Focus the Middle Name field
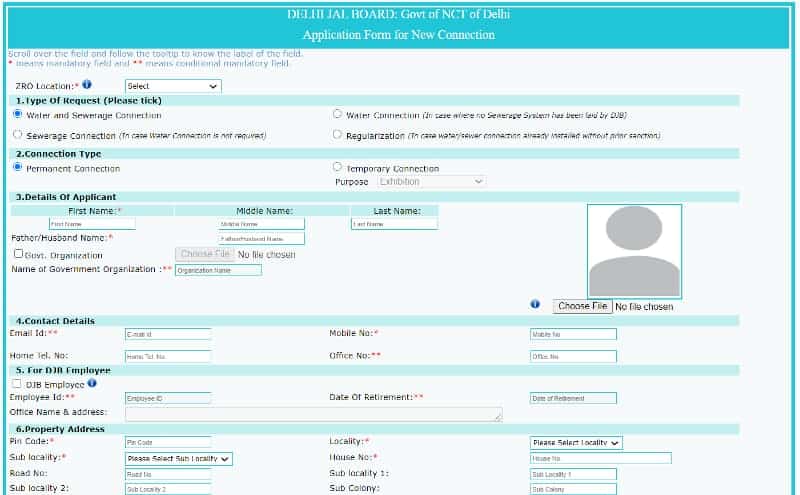 pos(261,224)
